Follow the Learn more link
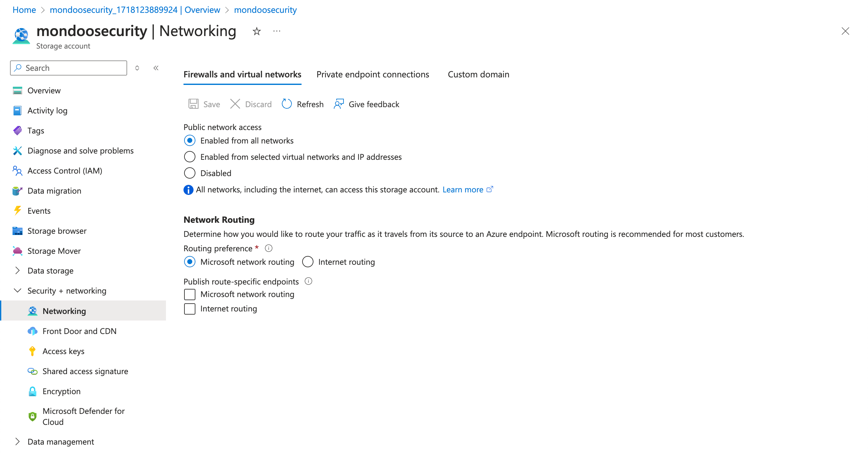The image size is (868, 454). (x=463, y=190)
